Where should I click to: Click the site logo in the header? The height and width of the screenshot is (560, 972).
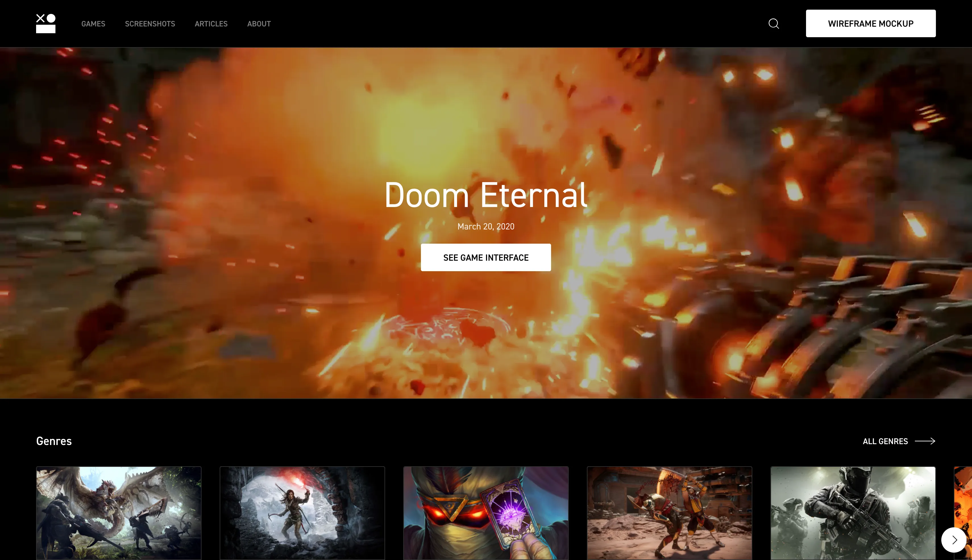(x=46, y=24)
